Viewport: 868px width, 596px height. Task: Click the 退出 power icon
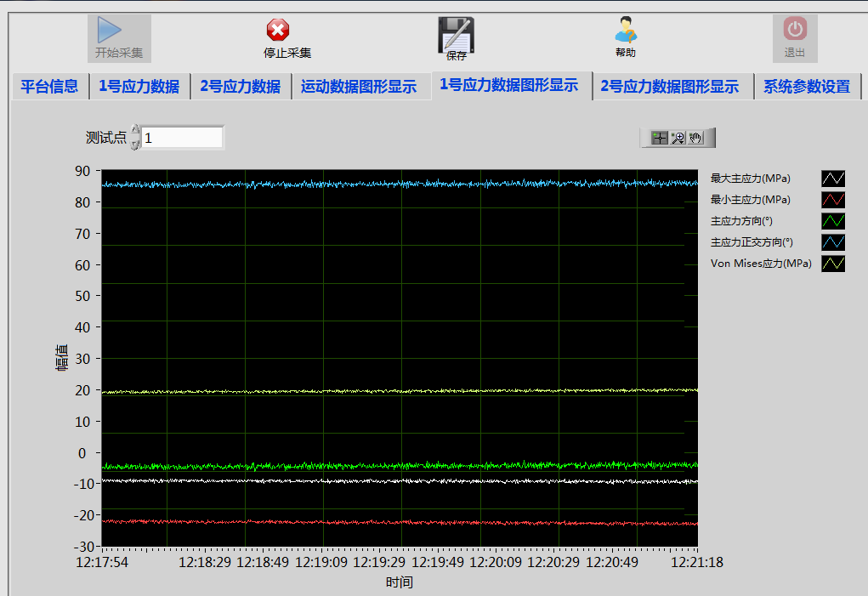(795, 29)
